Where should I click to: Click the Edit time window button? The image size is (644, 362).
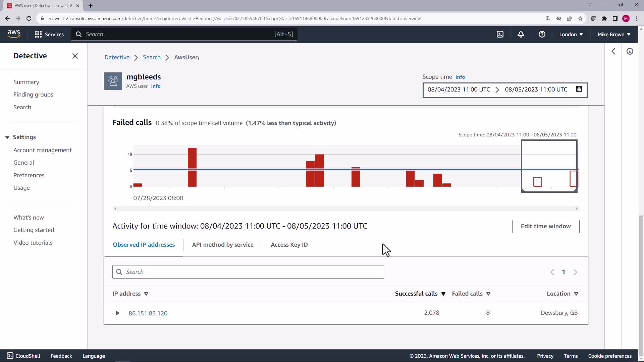[545, 226]
